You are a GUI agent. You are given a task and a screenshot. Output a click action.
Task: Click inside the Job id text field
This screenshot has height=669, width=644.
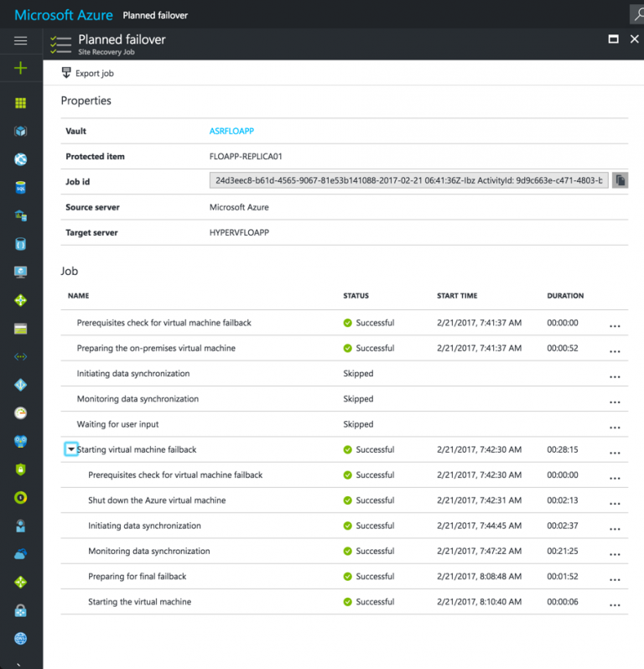pyautogui.click(x=408, y=180)
